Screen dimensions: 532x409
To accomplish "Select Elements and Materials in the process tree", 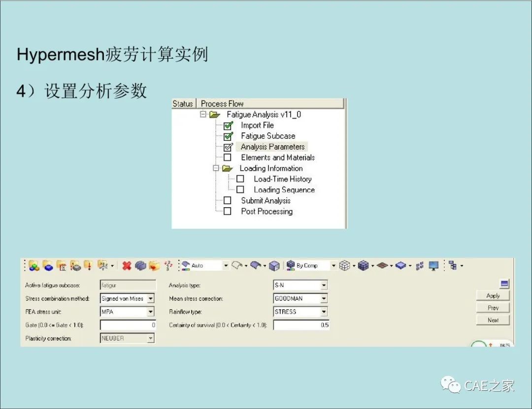I will (x=278, y=157).
